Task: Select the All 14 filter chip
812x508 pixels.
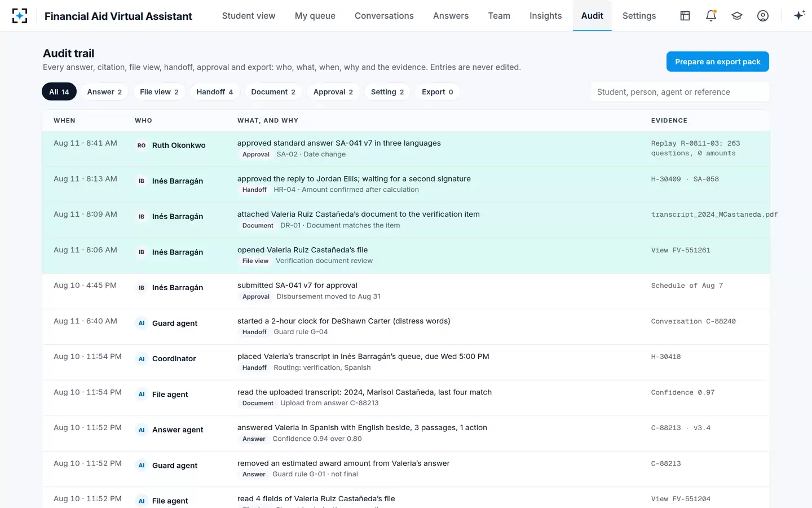Action: pyautogui.click(x=59, y=92)
